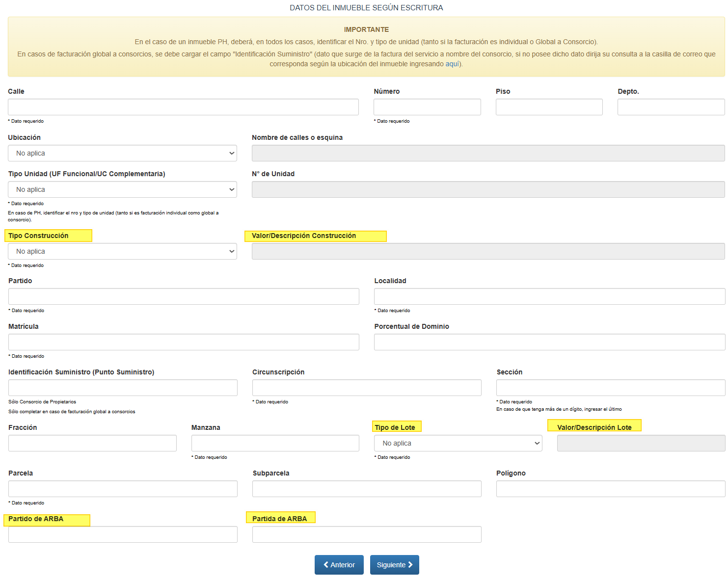Click into the Piso field
This screenshot has width=728, height=582.
point(549,107)
